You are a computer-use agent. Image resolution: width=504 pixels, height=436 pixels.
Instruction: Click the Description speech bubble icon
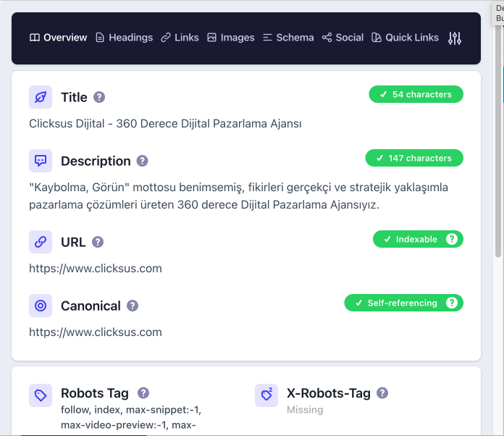(x=41, y=161)
